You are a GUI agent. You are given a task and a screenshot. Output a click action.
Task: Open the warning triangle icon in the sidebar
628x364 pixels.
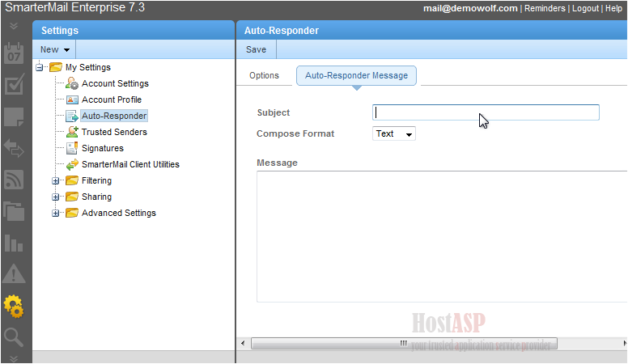[x=14, y=274]
